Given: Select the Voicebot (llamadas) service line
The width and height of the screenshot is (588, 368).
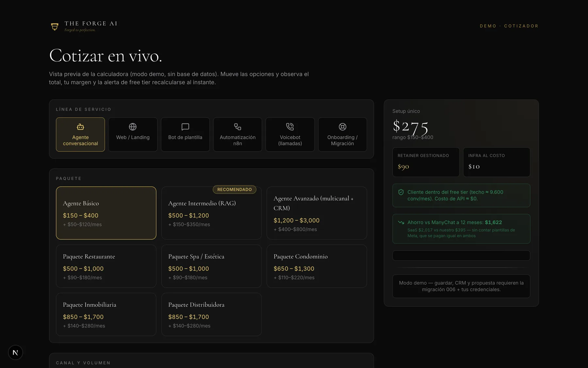Looking at the screenshot, I should point(290,134).
